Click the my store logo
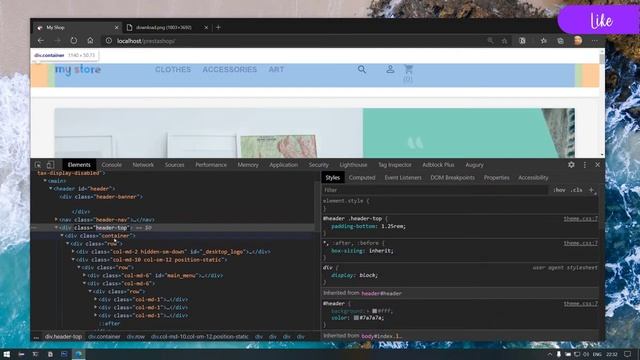 click(78, 70)
